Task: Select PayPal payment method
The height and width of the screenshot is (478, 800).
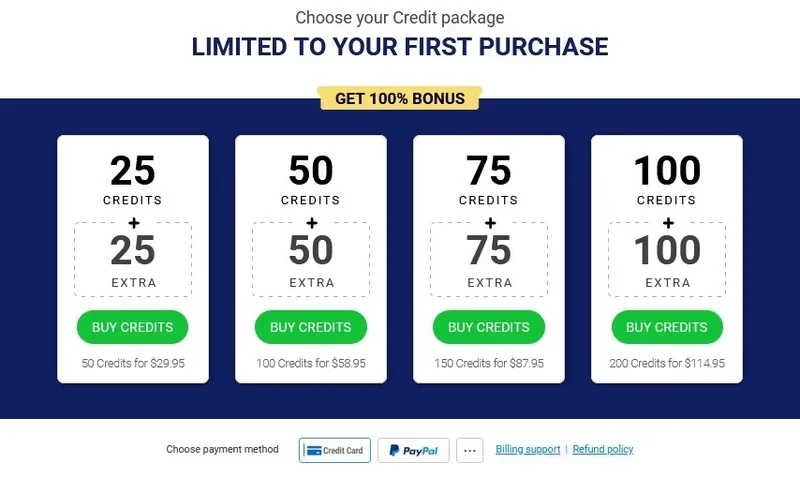Action: pos(413,451)
